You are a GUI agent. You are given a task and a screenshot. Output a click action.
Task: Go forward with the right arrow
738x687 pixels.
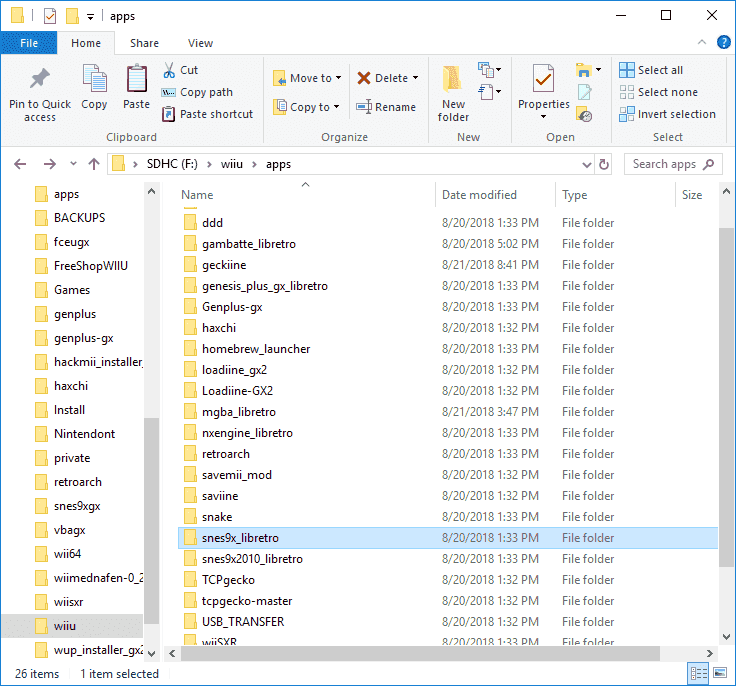[x=49, y=164]
